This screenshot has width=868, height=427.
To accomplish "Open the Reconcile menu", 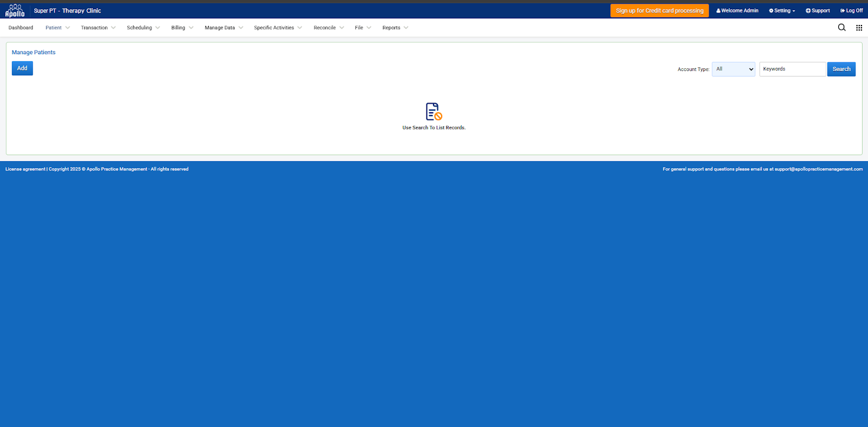I will (328, 28).
